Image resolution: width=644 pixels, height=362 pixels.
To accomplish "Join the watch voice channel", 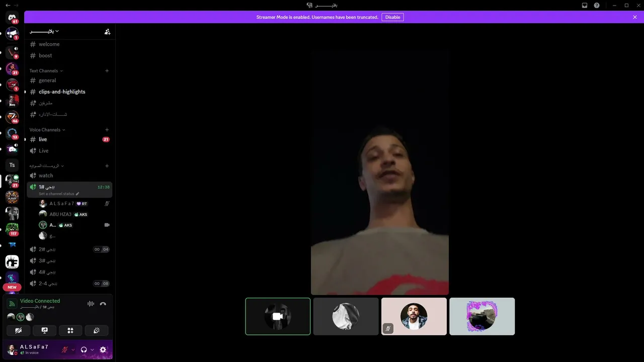I will click(69, 175).
